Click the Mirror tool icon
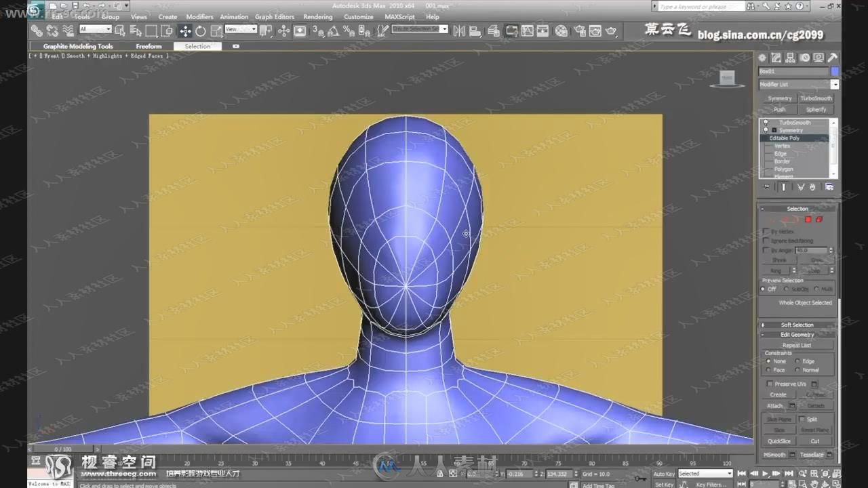The width and height of the screenshot is (868, 488). [460, 30]
